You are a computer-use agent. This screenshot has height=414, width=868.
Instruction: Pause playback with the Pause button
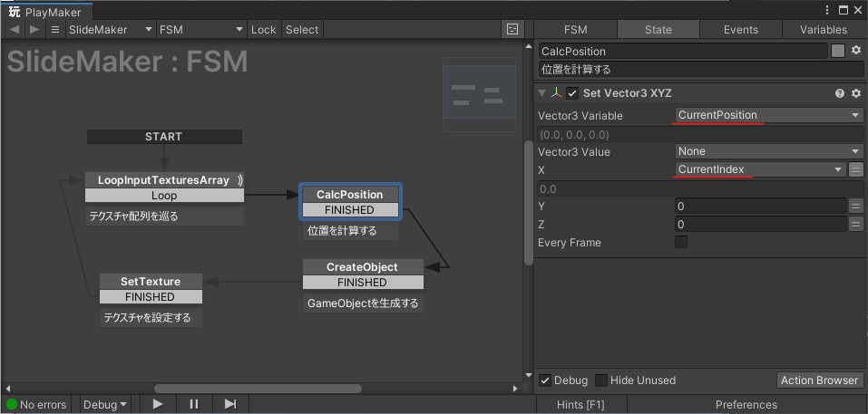pos(194,404)
